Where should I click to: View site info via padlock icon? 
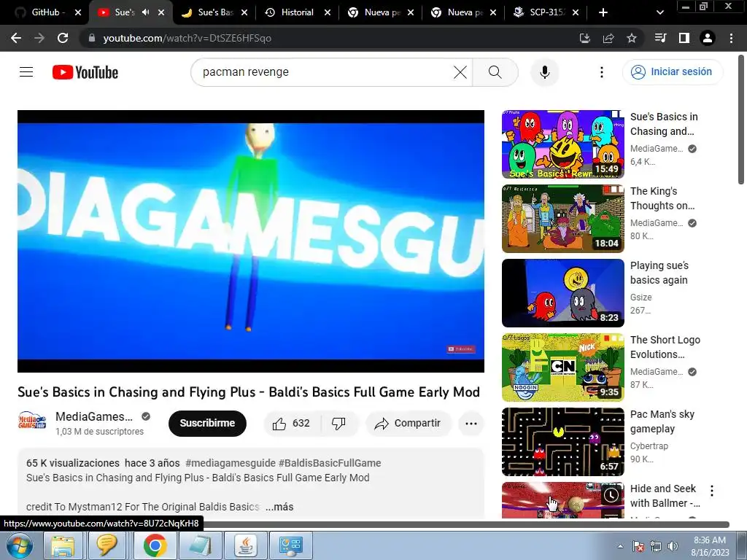click(x=92, y=38)
